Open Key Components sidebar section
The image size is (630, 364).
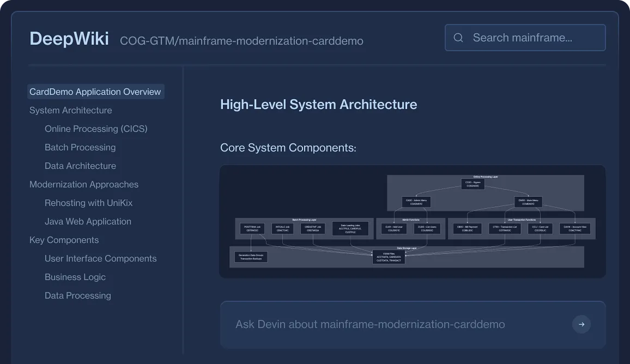coord(64,240)
